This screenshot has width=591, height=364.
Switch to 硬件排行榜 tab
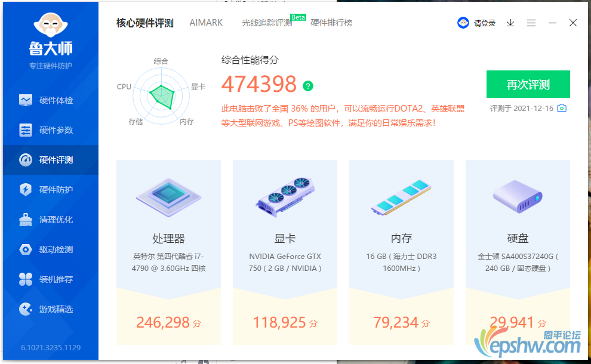[x=331, y=23]
